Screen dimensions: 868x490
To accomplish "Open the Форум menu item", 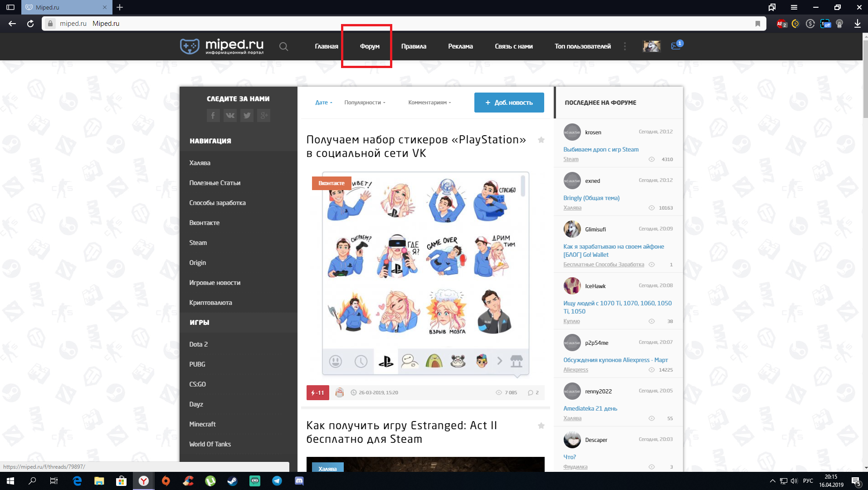I will pos(370,46).
